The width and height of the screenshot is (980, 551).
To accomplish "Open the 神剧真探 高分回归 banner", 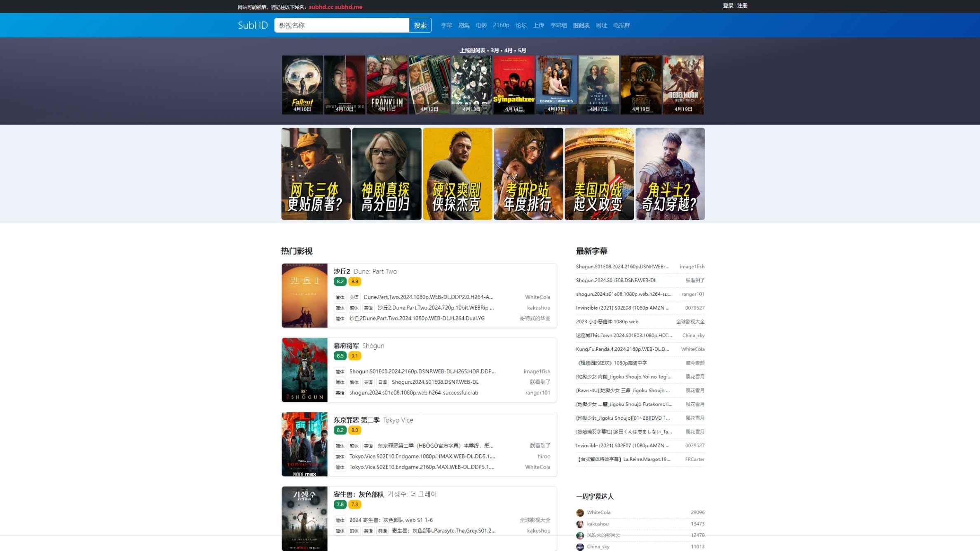I will 387,174.
